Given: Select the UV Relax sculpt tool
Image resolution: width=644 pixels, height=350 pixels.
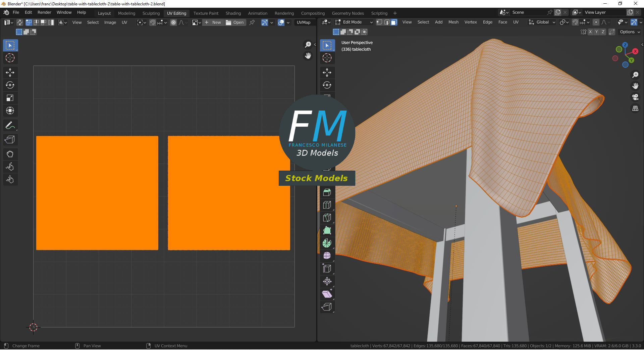Looking at the screenshot, I should (x=10, y=167).
